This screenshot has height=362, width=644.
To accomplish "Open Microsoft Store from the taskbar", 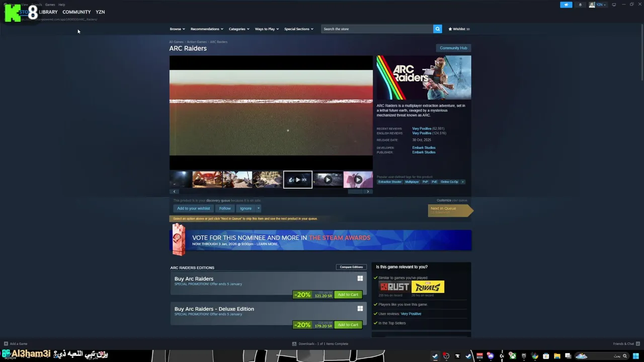I will coord(546,356).
